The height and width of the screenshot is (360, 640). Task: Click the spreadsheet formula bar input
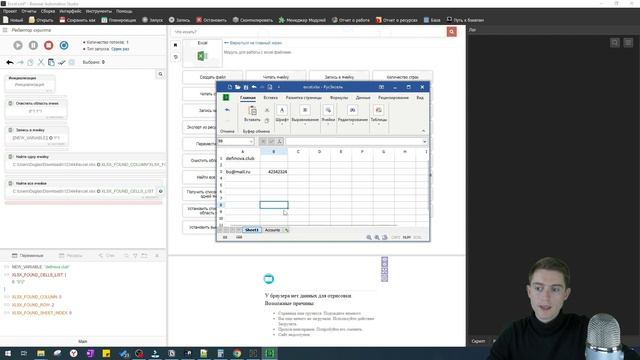[x=354, y=142]
